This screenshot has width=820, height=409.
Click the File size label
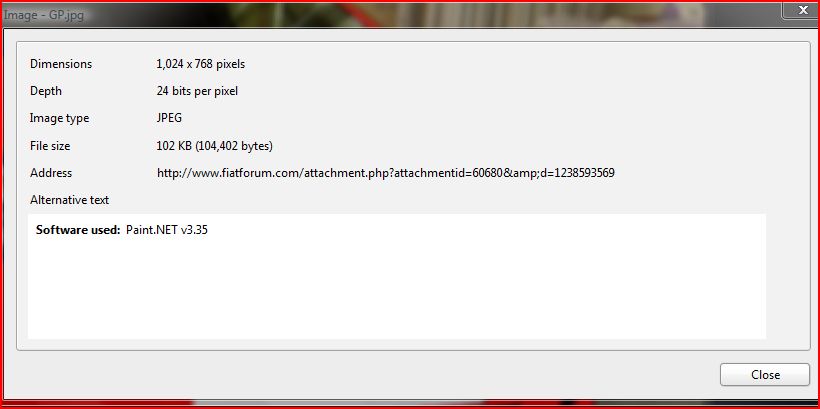[x=50, y=146]
